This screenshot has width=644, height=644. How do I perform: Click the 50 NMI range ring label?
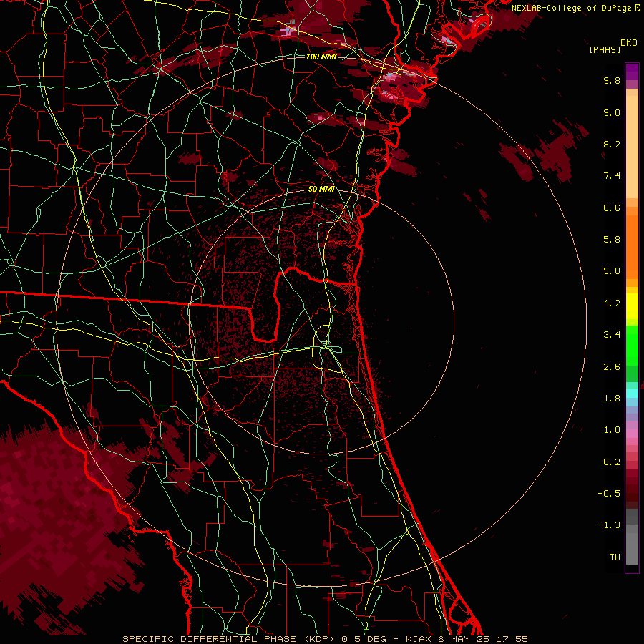tap(321, 189)
